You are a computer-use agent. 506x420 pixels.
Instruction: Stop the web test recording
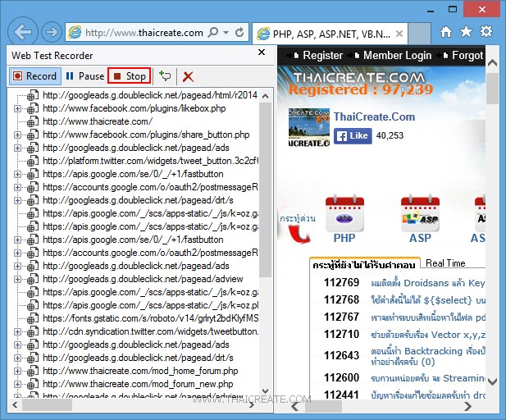[129, 76]
